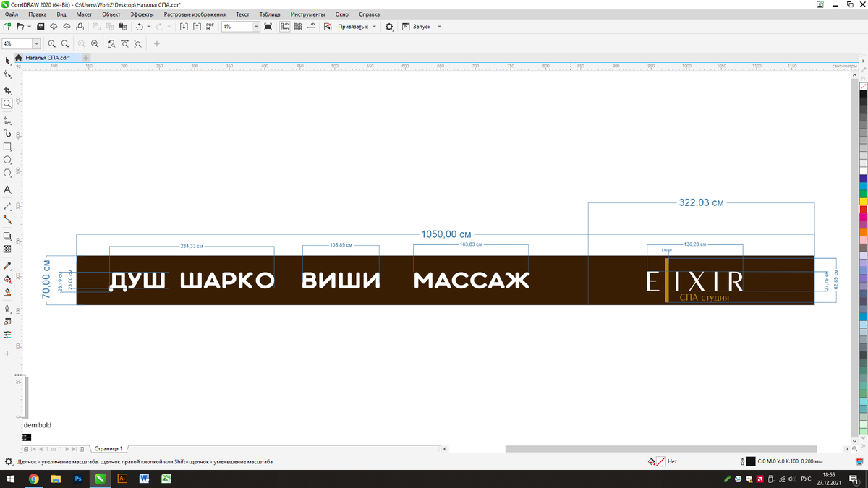Open the Растровые изображения menu
Image resolution: width=868 pixels, height=488 pixels.
(195, 14)
